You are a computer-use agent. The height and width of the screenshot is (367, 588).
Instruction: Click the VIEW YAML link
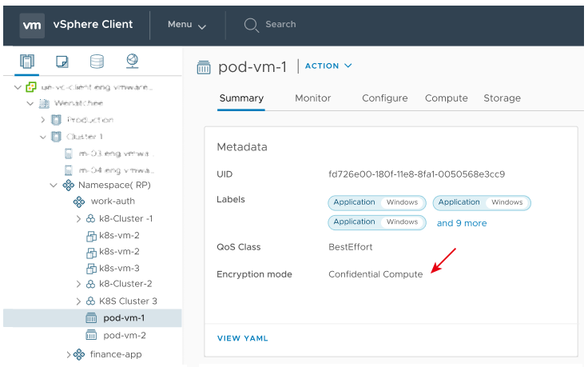tap(243, 338)
